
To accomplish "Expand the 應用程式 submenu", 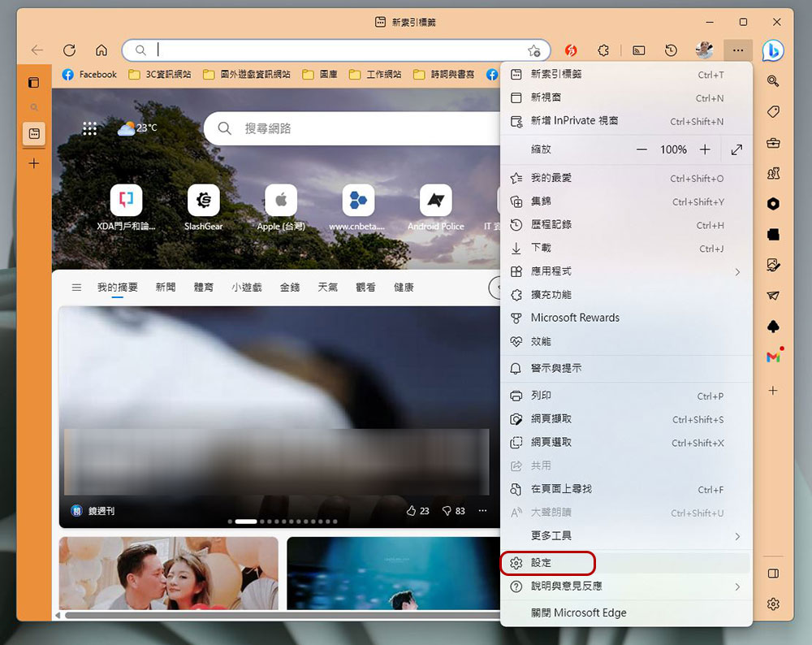I will tap(737, 271).
